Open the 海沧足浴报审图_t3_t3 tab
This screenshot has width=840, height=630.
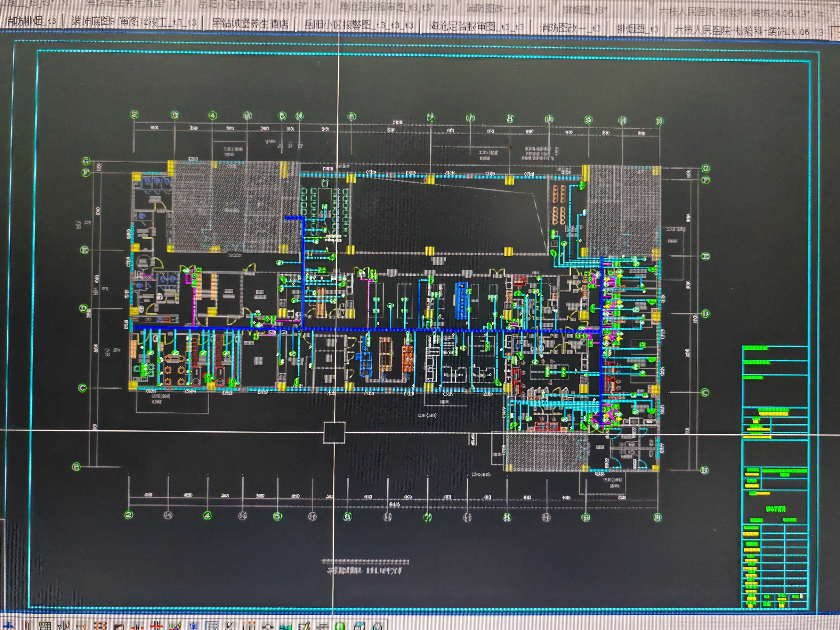(477, 27)
